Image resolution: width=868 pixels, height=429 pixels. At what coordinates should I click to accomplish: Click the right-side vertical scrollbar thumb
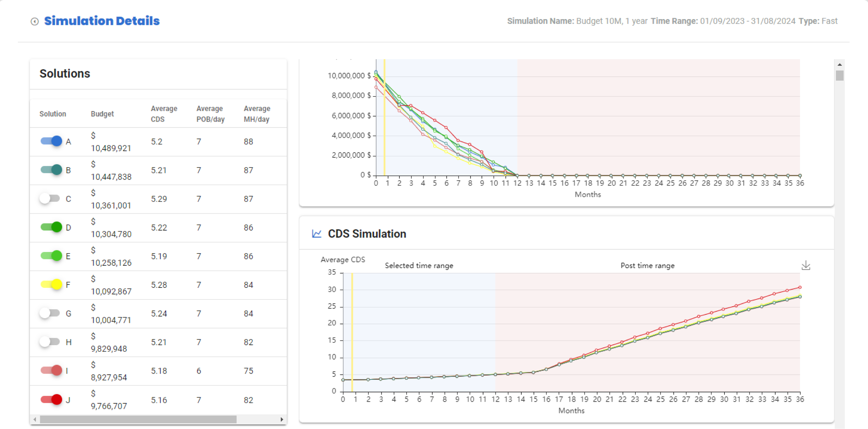click(839, 76)
